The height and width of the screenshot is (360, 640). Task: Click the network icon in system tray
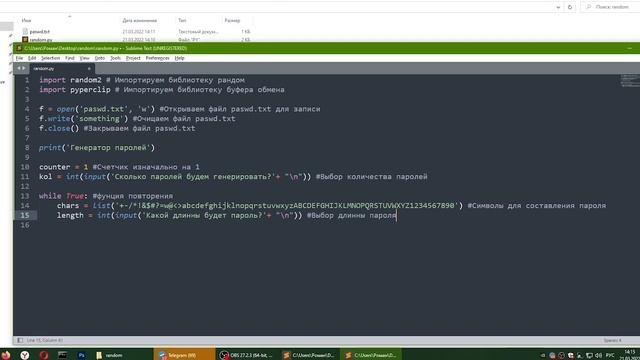coord(589,356)
